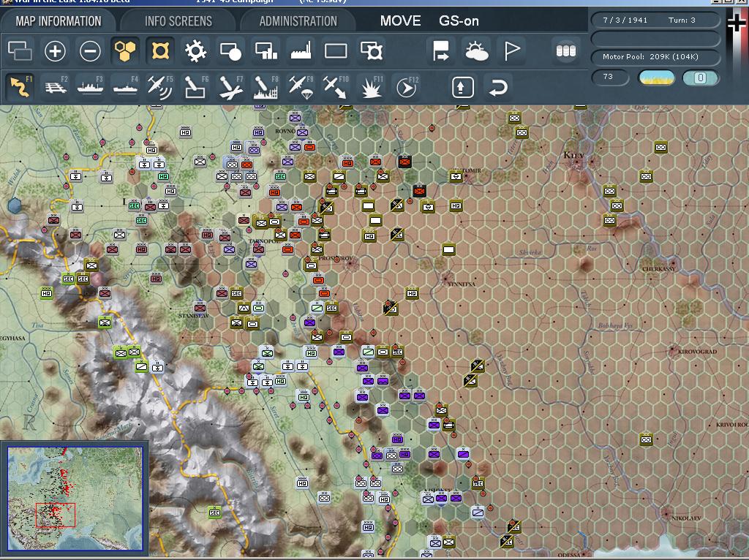Select the F2 Rail mode icon

56,87
